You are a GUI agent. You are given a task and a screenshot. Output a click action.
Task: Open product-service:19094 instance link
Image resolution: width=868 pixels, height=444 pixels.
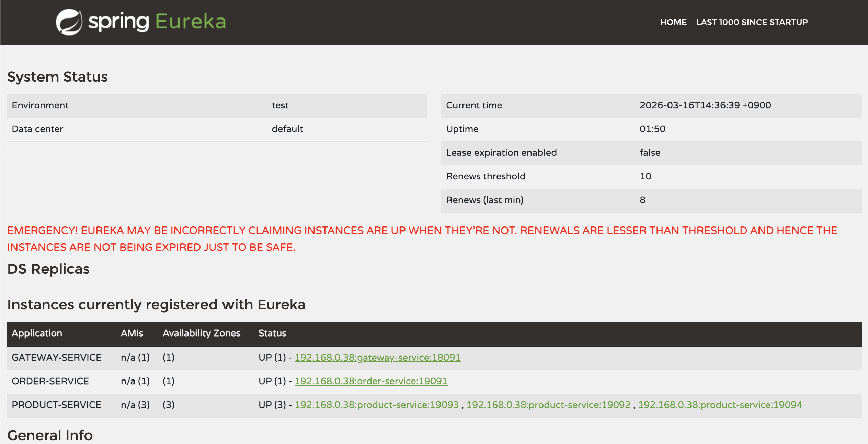tap(720, 405)
